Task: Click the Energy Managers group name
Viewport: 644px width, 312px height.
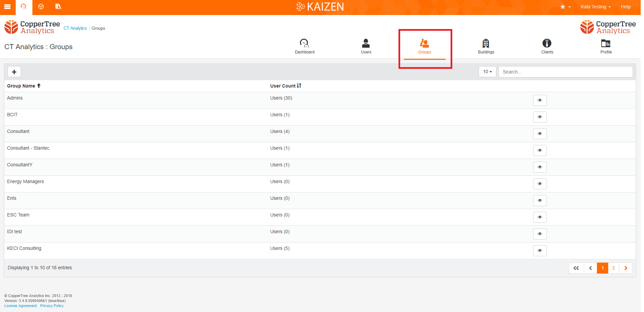Action: (x=25, y=181)
